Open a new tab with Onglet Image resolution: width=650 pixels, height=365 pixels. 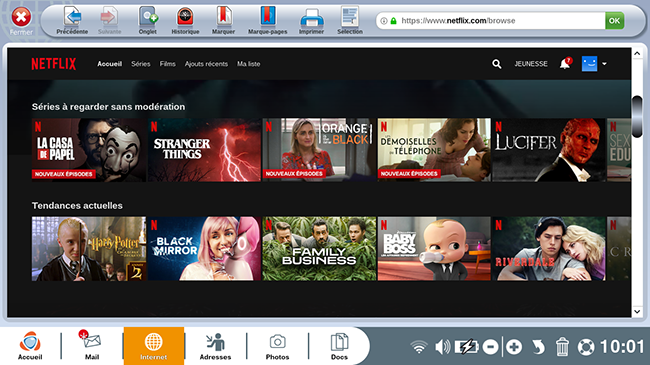[x=148, y=20]
